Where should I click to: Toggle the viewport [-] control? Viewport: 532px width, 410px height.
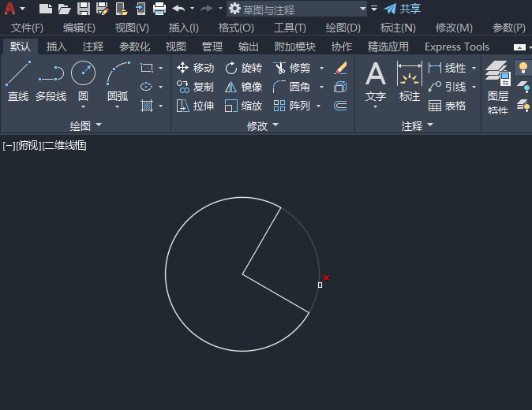pos(9,146)
